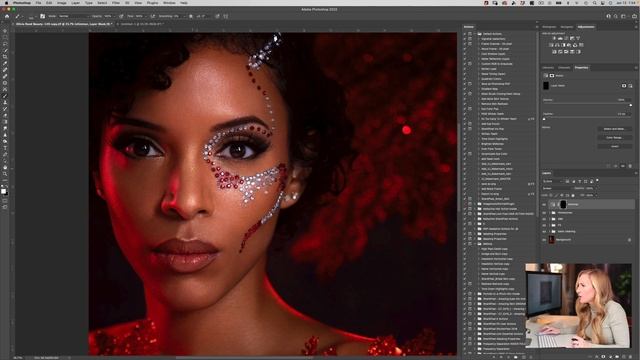Switch to the Histogram tab

click(x=549, y=27)
